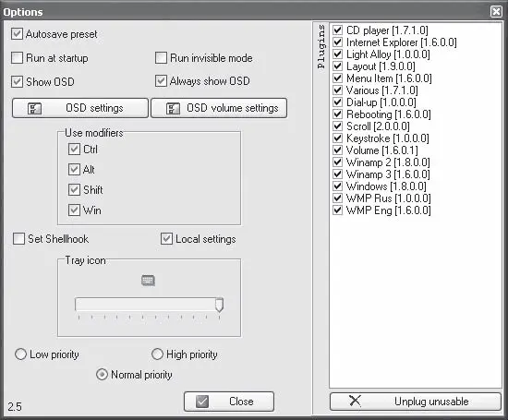Click the icon on OSD volume settings button

173,109
